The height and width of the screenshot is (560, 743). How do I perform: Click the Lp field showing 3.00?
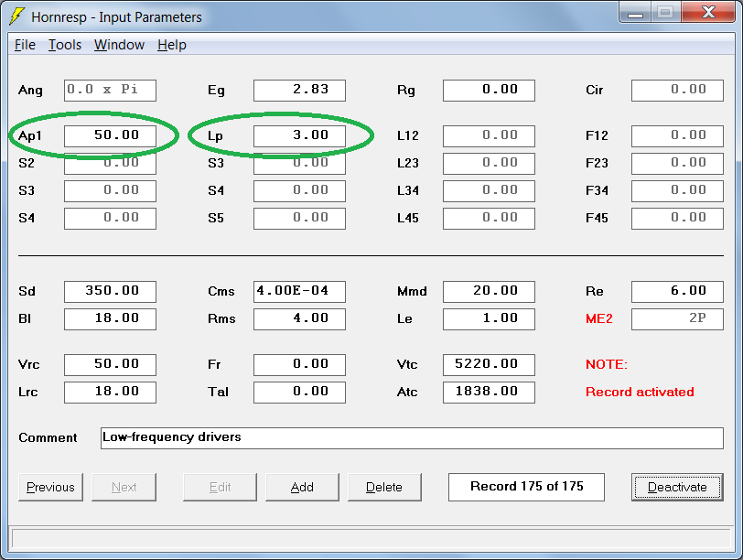pyautogui.click(x=299, y=136)
